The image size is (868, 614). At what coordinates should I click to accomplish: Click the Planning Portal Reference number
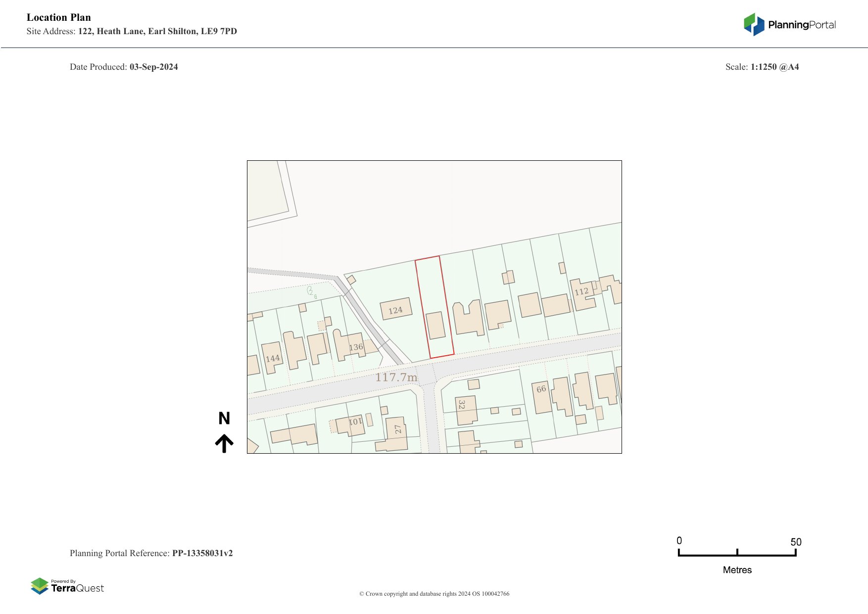coord(202,553)
